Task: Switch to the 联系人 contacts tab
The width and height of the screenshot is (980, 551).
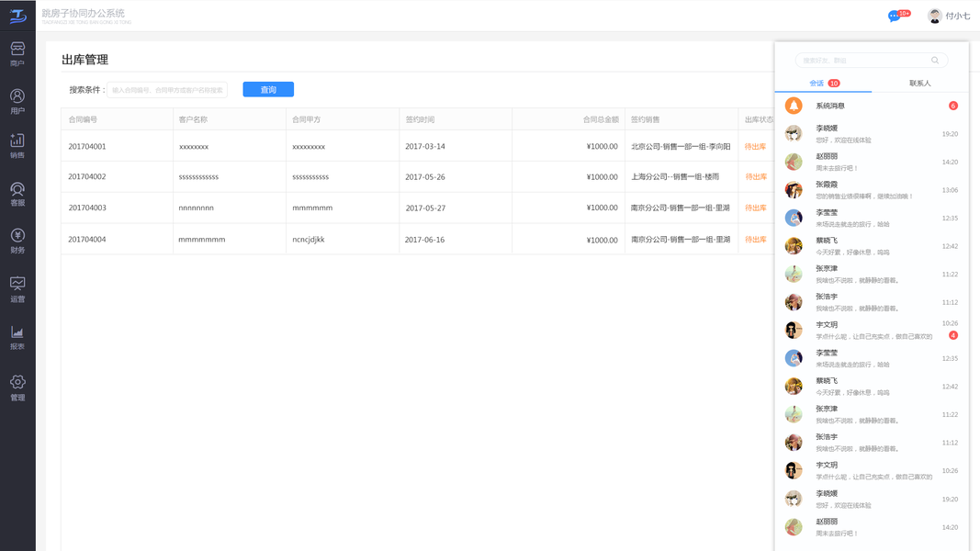Action: pyautogui.click(x=920, y=83)
